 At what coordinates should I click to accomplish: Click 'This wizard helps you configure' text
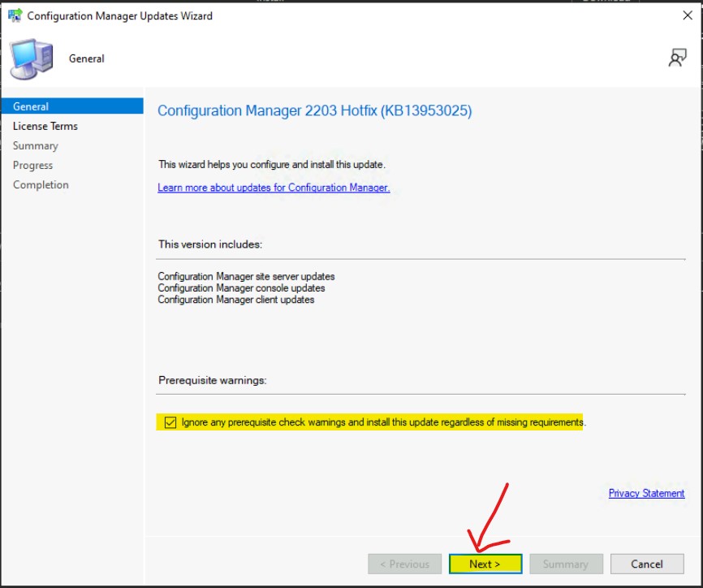(x=272, y=165)
